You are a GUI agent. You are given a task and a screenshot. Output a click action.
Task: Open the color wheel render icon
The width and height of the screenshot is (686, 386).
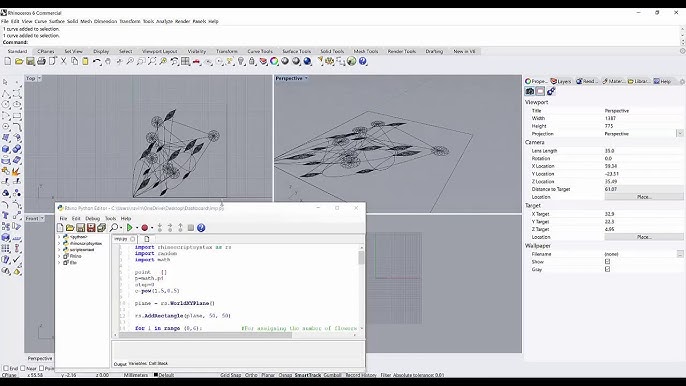click(x=274, y=61)
